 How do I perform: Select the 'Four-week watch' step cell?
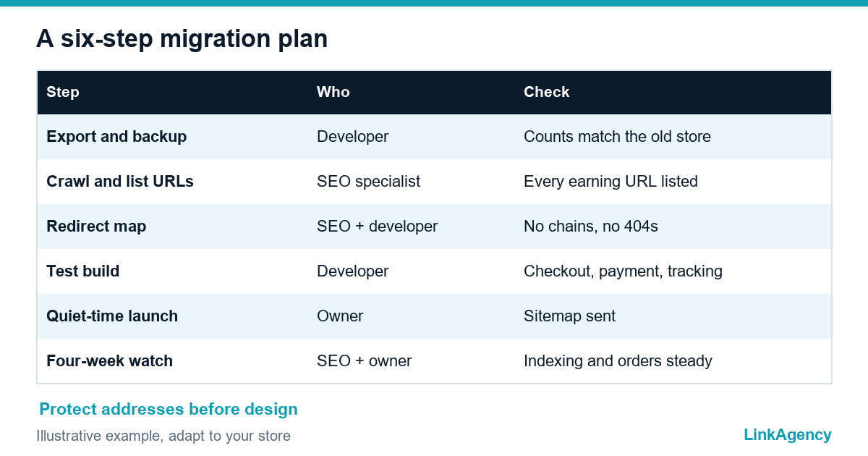(x=110, y=360)
